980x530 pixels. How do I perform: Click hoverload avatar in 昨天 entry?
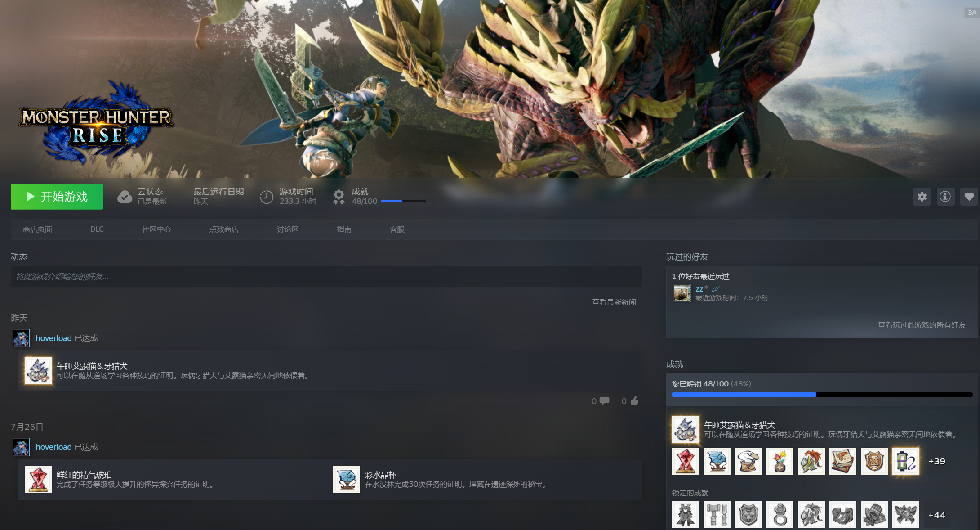(x=21, y=338)
